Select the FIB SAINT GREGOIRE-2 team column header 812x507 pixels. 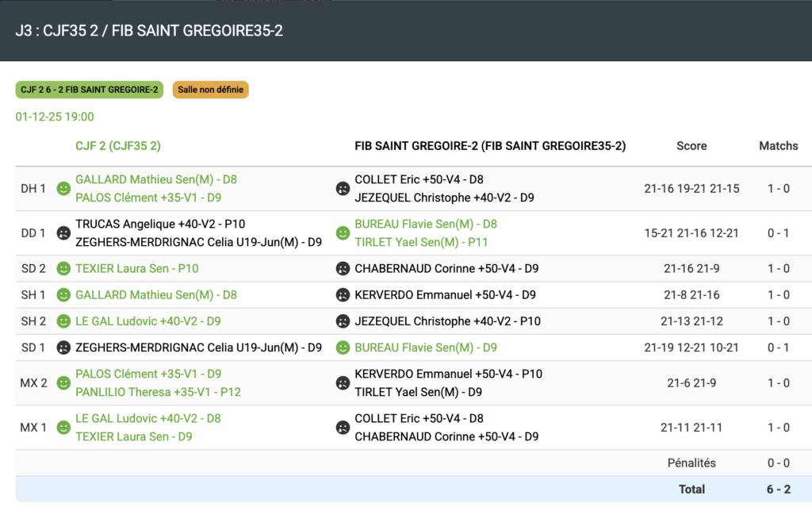pos(489,146)
